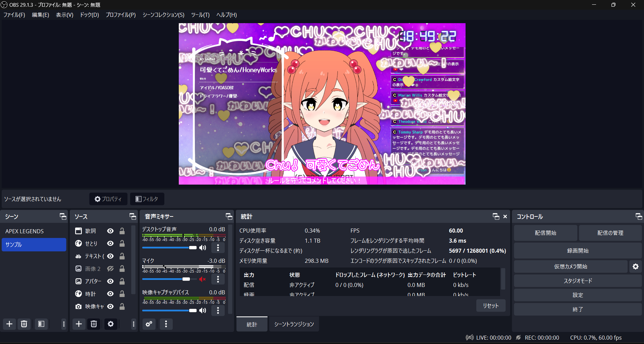The height and width of the screenshot is (344, 644).
Task: Adjust the デスクトップ音声 volume slider
Action: 193,248
